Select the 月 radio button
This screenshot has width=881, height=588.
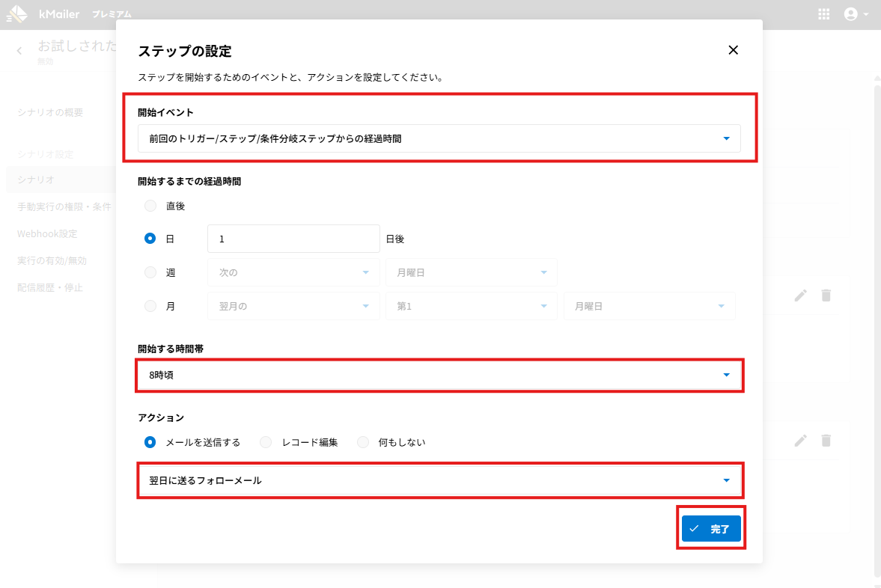tap(150, 306)
